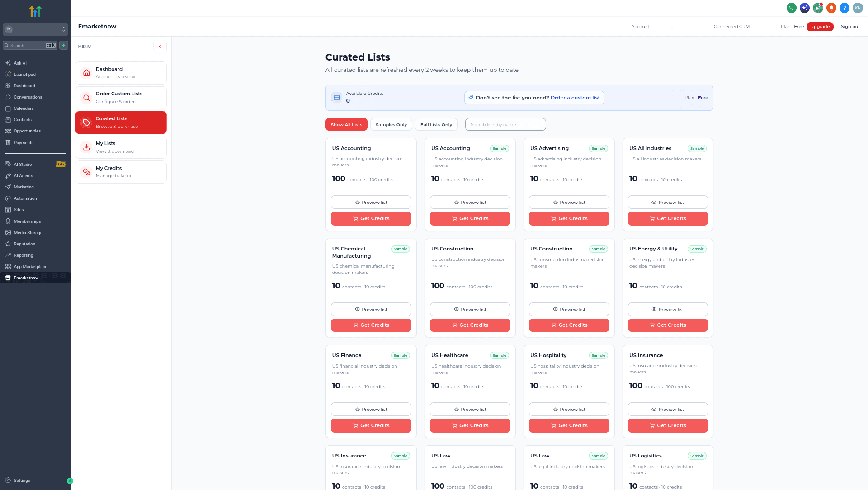Click the help question mark icon
The height and width of the screenshot is (490, 868).
(844, 8)
